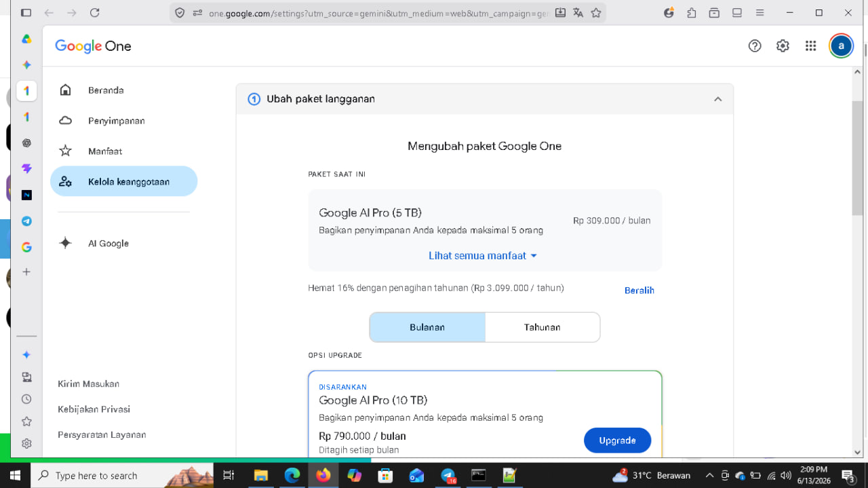Open the Google sidebar tab icon

pos(26,247)
